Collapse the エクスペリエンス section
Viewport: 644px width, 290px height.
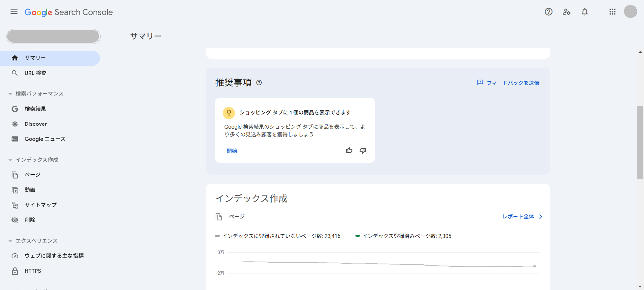tap(33, 241)
